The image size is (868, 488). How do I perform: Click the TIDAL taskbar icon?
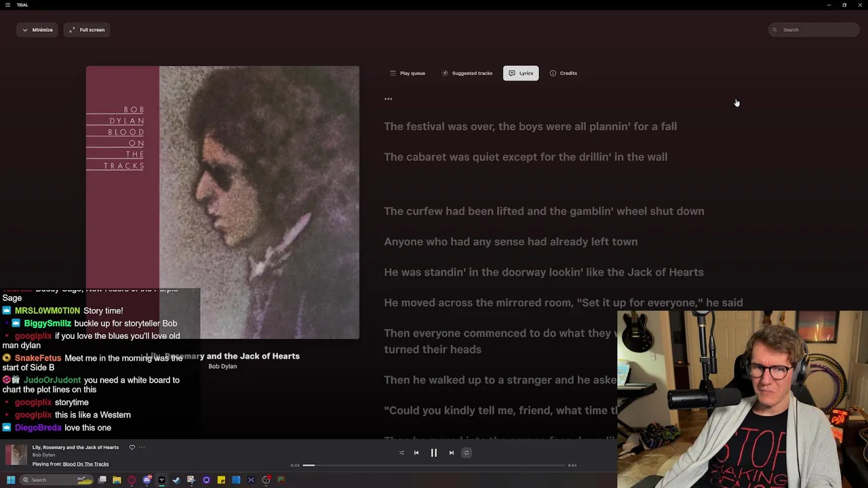click(x=161, y=480)
